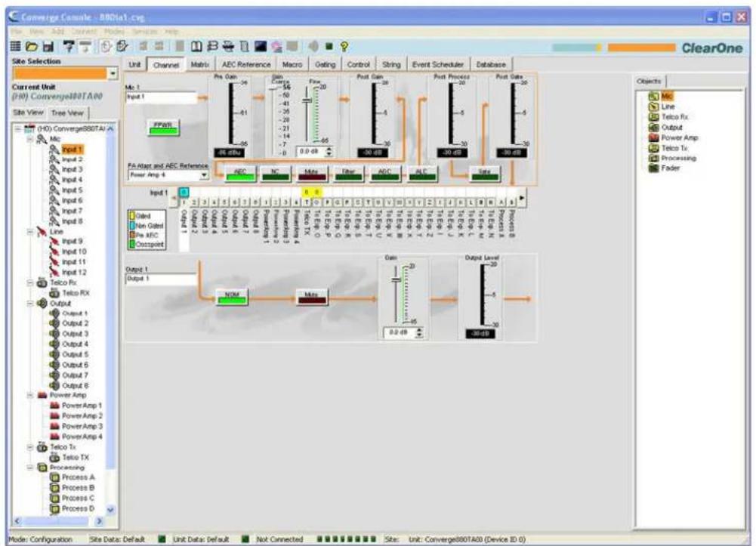The image size is (756, 546).
Task: Collapse the Mic tree node
Action: pos(30,139)
